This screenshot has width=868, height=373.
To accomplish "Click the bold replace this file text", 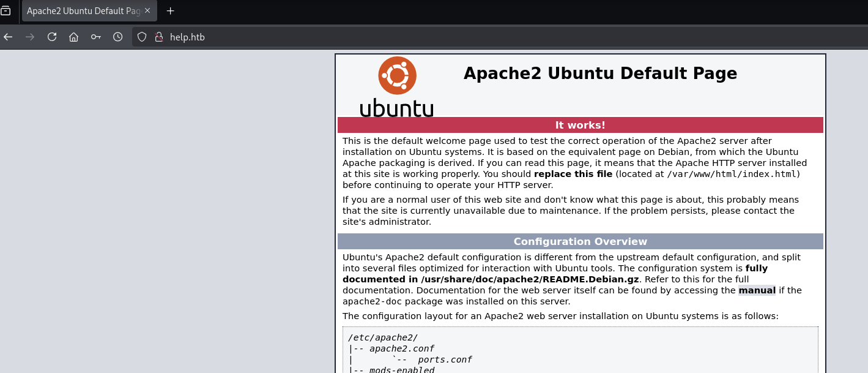I will 573,174.
